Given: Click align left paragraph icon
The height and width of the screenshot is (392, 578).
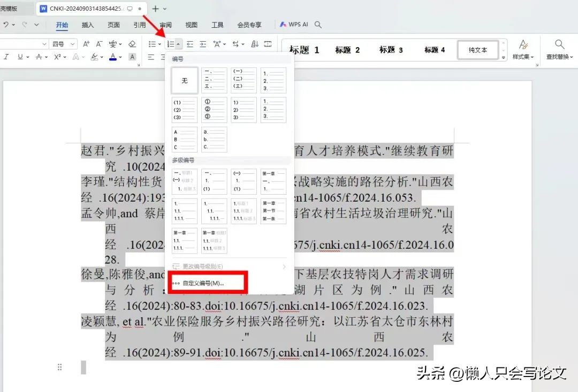Looking at the screenshot, I should click(151, 57).
